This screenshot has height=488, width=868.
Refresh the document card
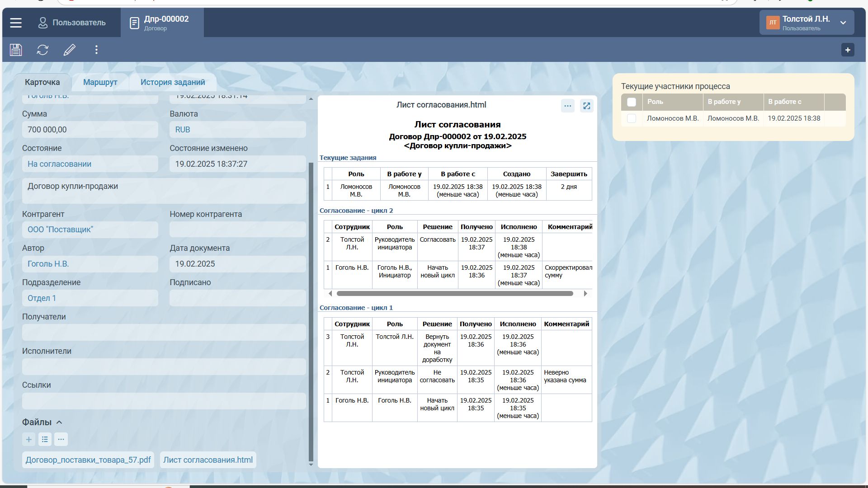[42, 50]
